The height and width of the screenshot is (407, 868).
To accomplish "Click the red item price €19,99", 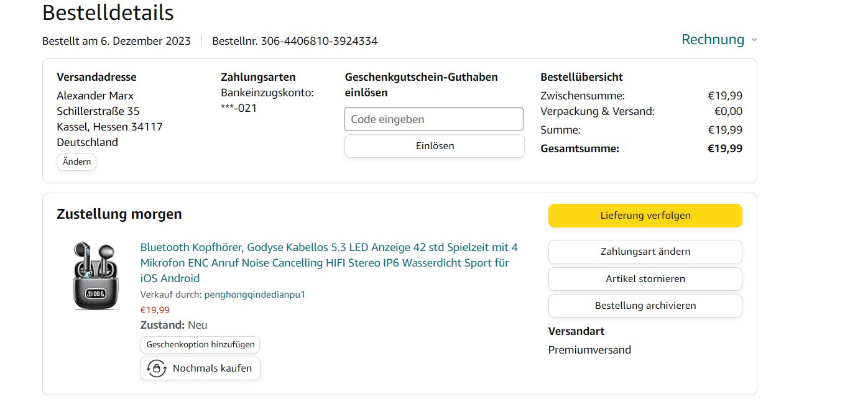I will [x=155, y=310].
